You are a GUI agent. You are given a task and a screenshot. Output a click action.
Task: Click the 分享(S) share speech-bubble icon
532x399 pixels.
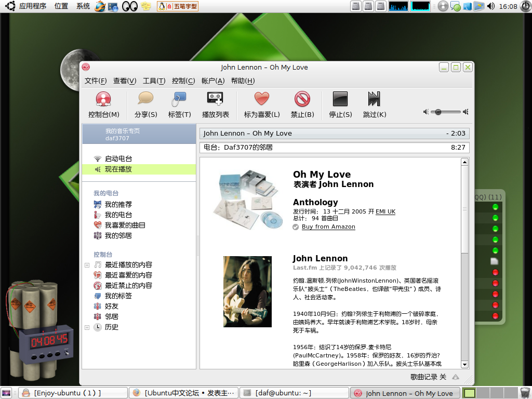click(145, 98)
